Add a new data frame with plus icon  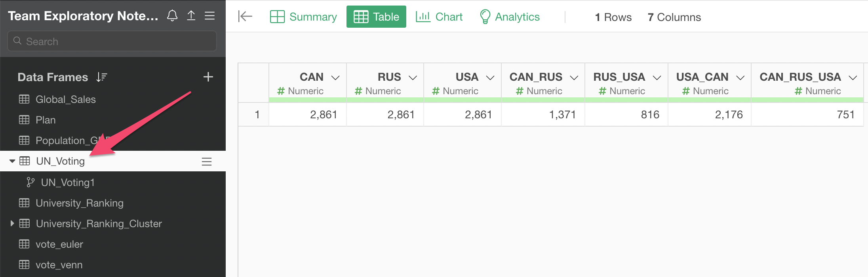[208, 77]
